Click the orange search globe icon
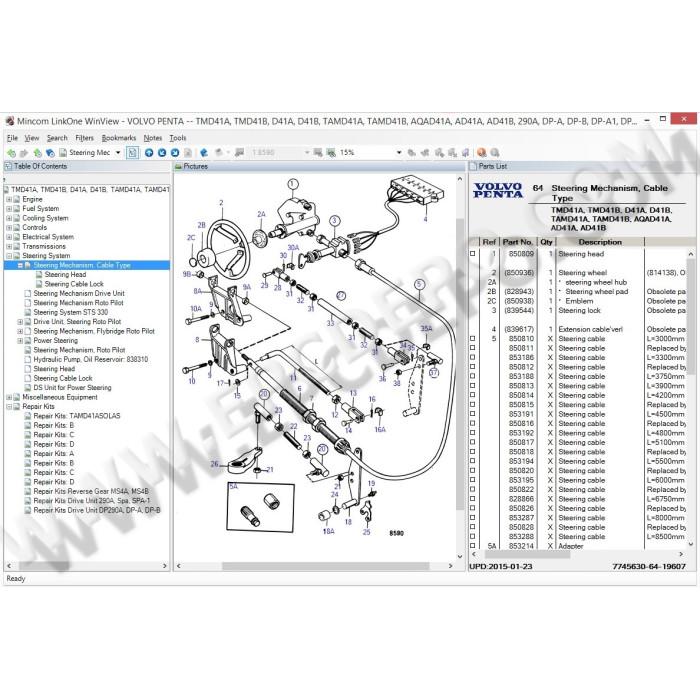This screenshot has height=700, width=700. click(481, 153)
